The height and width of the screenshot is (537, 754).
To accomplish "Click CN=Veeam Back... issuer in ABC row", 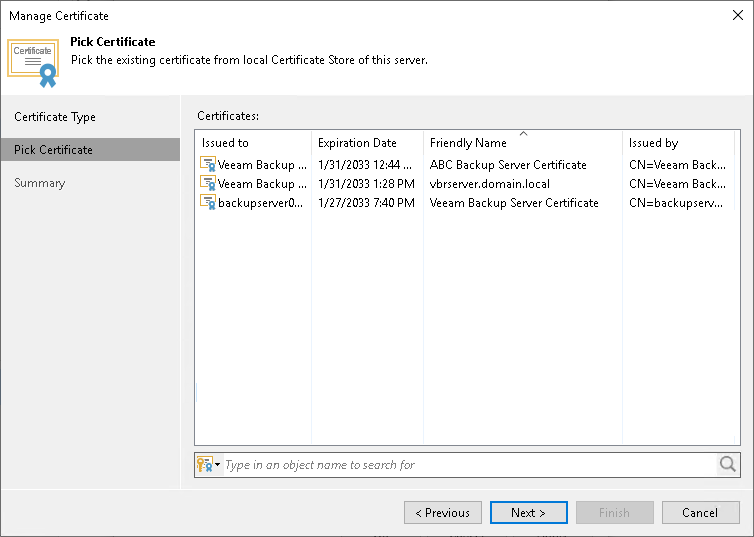I will [x=677, y=164].
